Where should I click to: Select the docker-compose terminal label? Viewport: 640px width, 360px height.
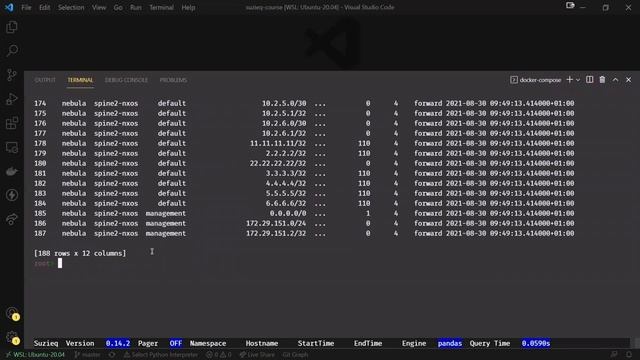point(536,80)
